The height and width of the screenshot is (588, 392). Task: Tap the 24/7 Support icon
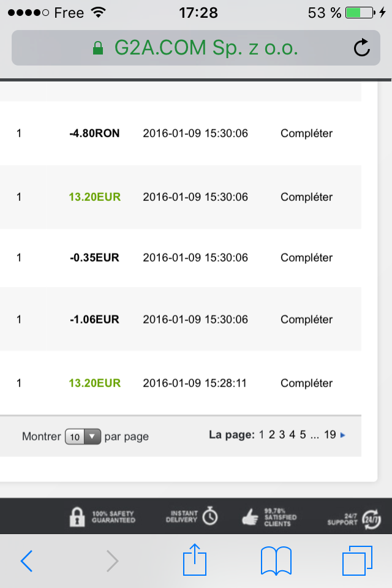tap(371, 518)
